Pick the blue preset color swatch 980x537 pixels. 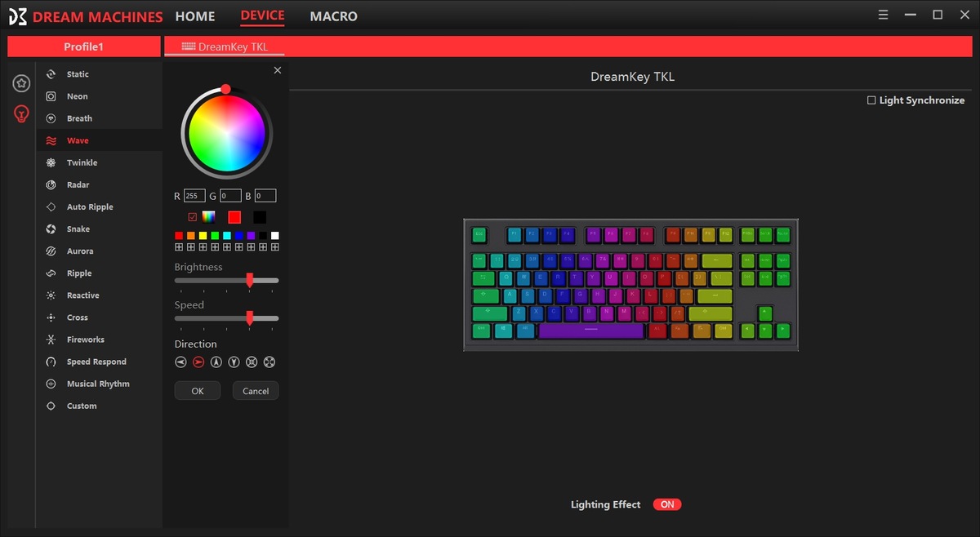click(x=238, y=235)
